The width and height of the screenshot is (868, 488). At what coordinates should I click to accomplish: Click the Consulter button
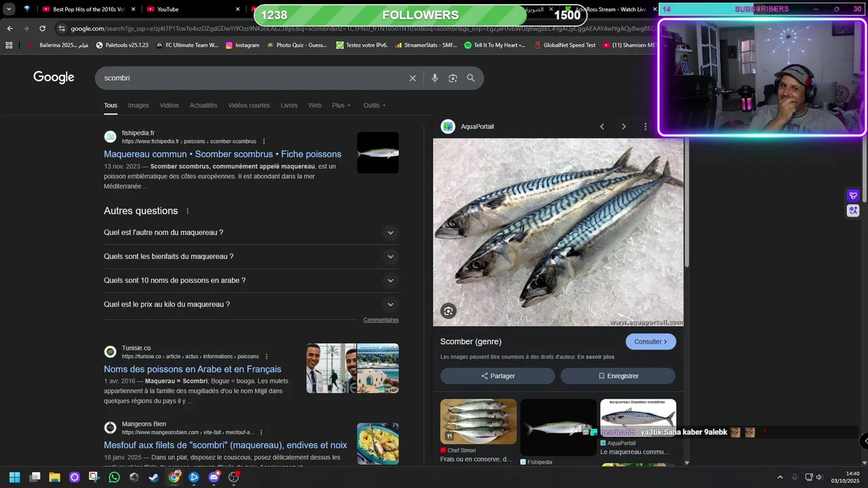651,342
